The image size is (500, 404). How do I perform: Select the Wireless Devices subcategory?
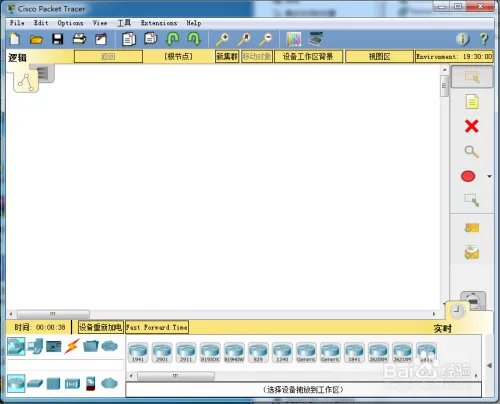pos(72,383)
